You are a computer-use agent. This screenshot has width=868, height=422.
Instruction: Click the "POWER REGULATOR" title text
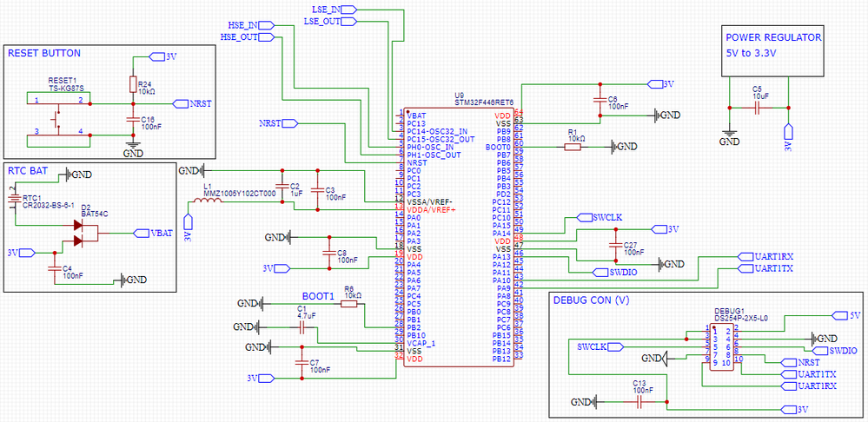point(774,37)
